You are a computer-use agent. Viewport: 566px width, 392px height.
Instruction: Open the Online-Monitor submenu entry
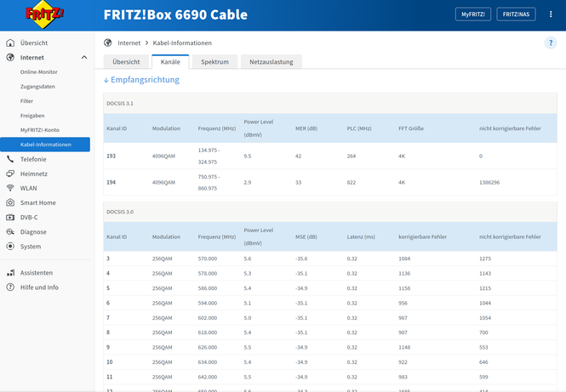[x=39, y=71]
